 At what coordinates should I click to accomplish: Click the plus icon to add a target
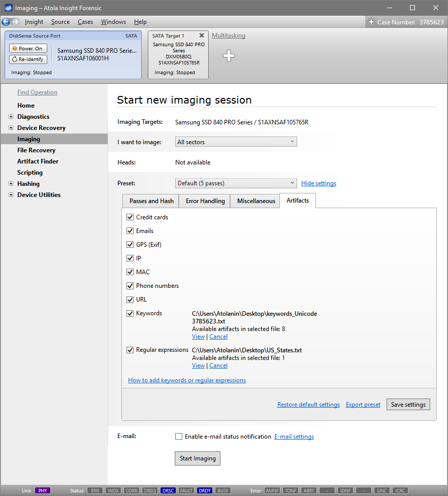click(x=229, y=56)
